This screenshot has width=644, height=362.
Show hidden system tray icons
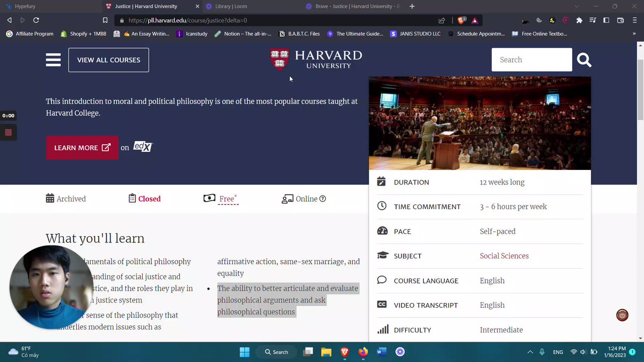pos(530,352)
